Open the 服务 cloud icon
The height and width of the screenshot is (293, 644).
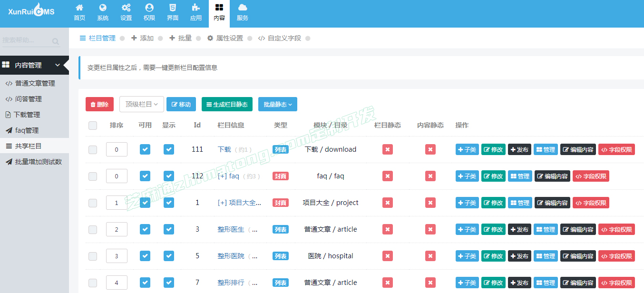(x=243, y=8)
